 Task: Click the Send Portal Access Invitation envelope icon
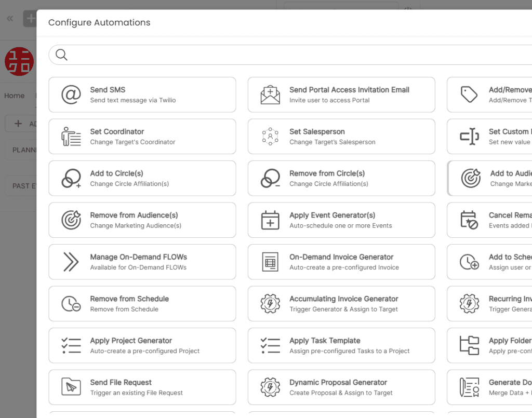[270, 95]
